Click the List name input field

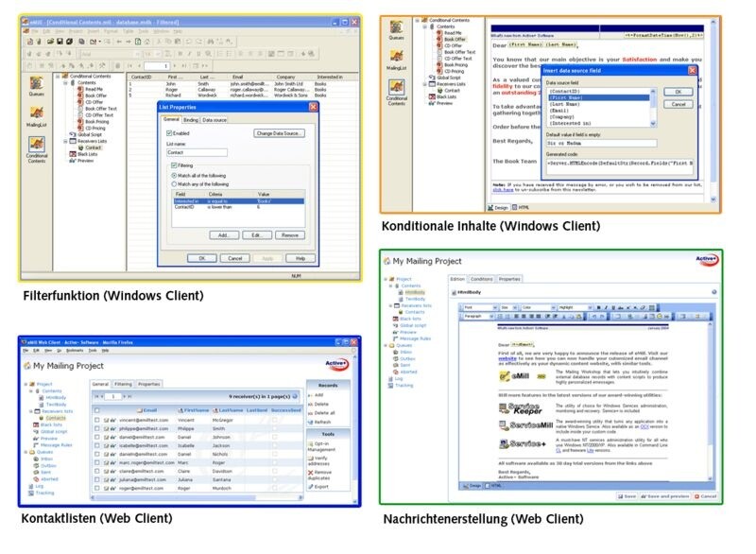pos(197,152)
